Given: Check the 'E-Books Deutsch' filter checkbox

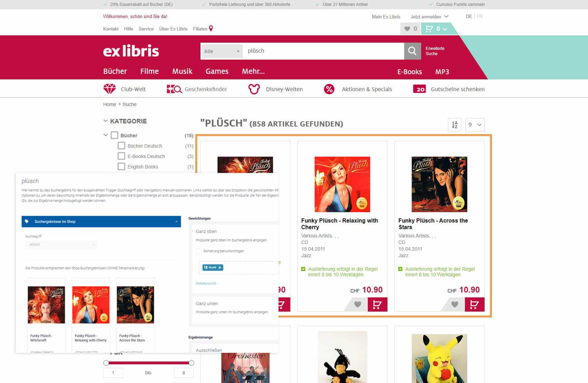Looking at the screenshot, I should tap(121, 156).
